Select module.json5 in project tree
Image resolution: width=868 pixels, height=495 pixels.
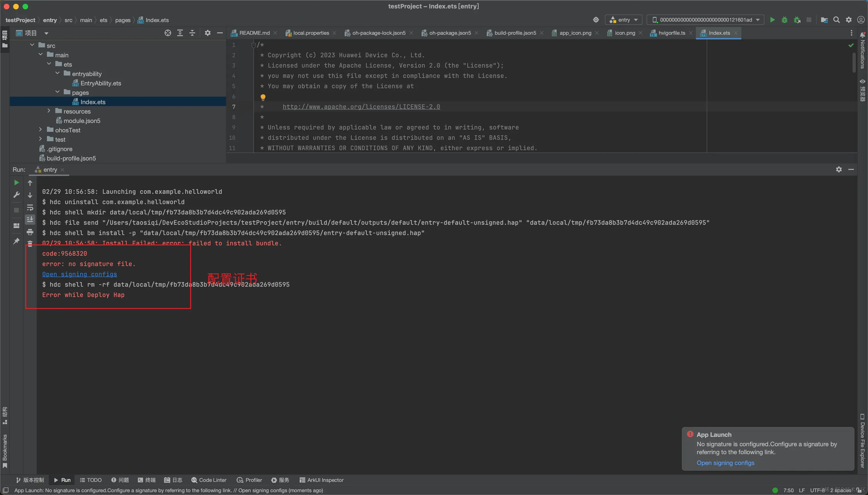coord(82,120)
